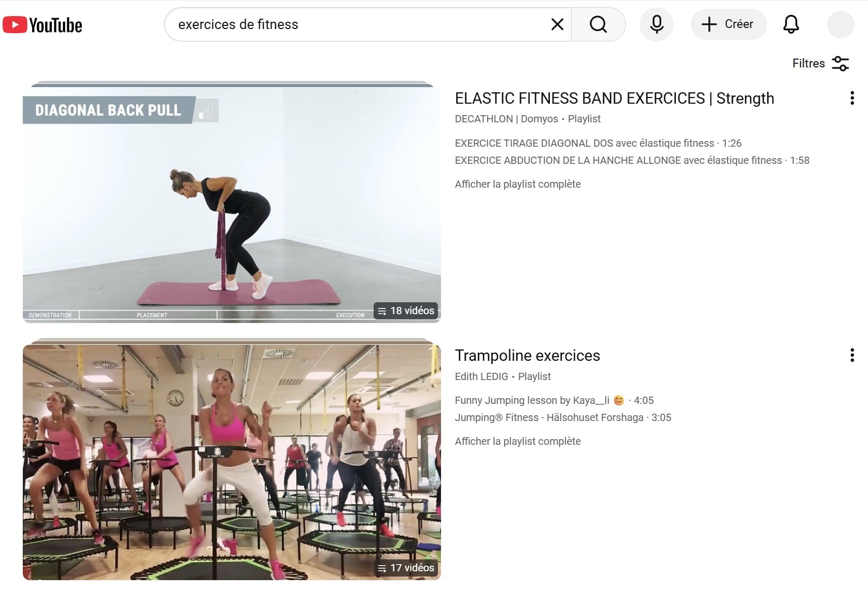Open the Créer button
Screen dimensions: 868x590
728,24
